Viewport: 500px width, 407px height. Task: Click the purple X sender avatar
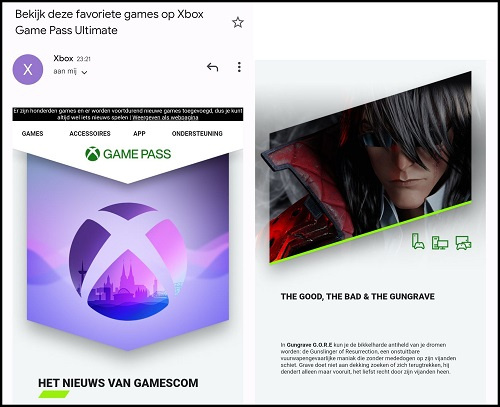[28, 69]
